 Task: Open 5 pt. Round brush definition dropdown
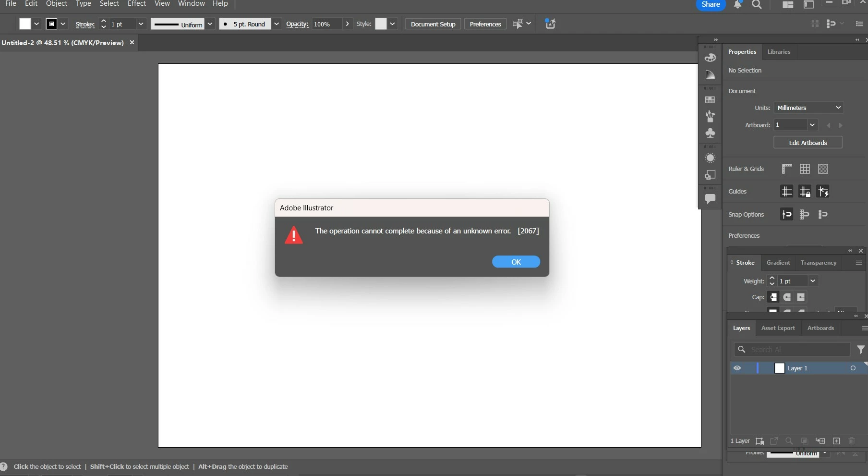click(x=277, y=24)
